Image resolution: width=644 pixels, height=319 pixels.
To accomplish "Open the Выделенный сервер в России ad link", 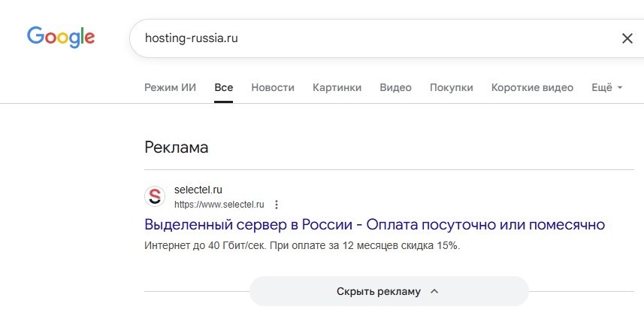I will (374, 224).
